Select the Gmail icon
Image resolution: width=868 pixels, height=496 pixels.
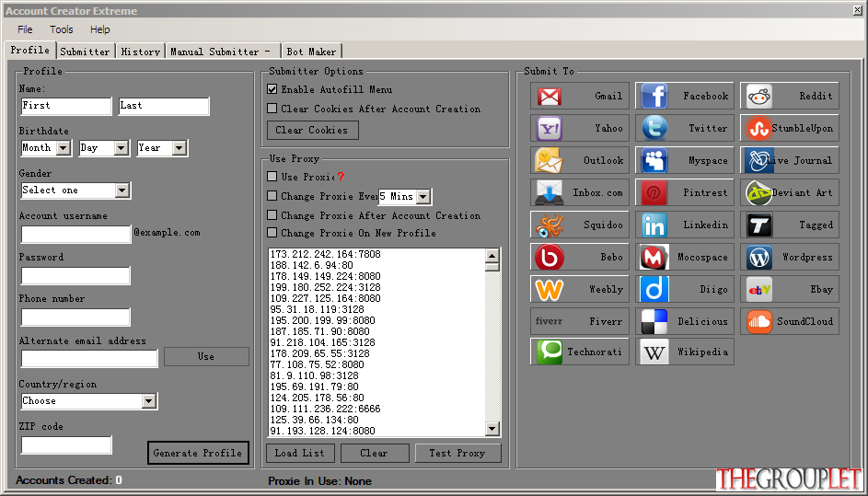(x=550, y=97)
